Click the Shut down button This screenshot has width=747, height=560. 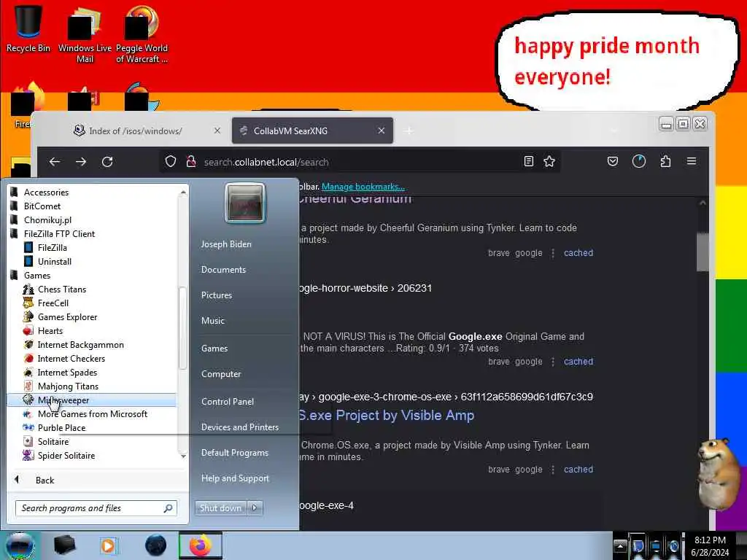tap(220, 508)
